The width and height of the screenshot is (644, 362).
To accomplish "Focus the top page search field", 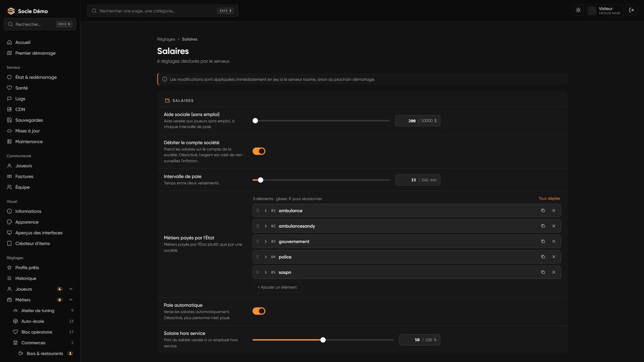I will pos(163,11).
